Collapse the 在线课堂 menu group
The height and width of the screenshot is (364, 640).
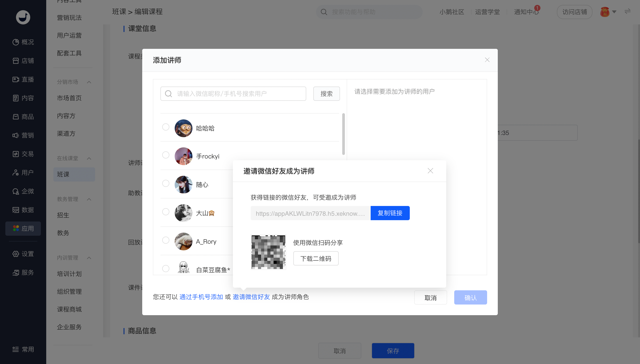tap(89, 158)
